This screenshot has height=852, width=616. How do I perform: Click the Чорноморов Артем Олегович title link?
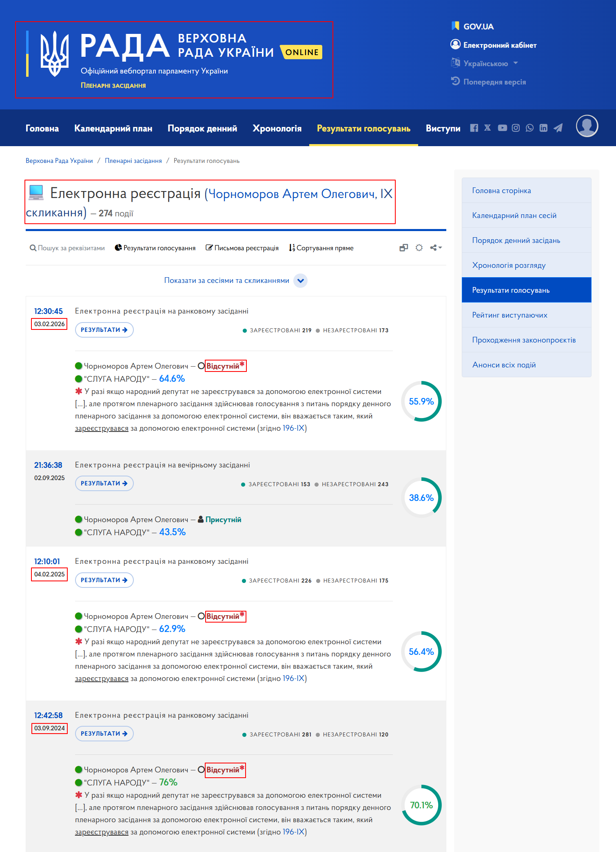[x=292, y=194]
